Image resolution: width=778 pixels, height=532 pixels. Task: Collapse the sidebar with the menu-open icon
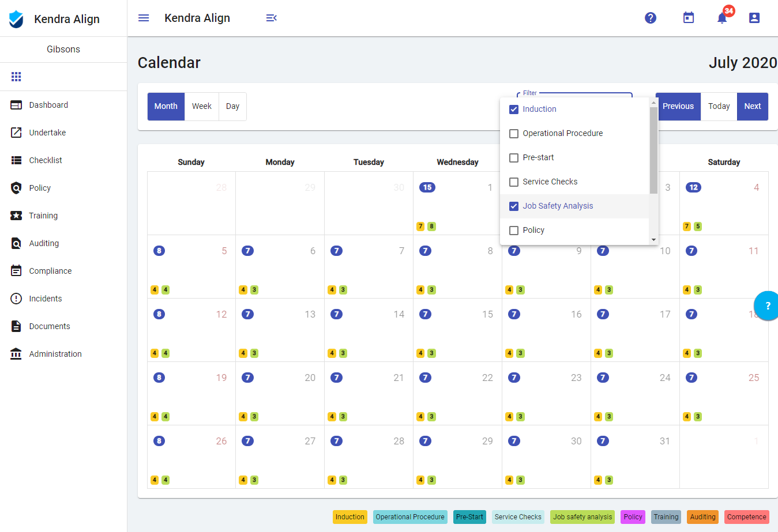click(x=271, y=18)
